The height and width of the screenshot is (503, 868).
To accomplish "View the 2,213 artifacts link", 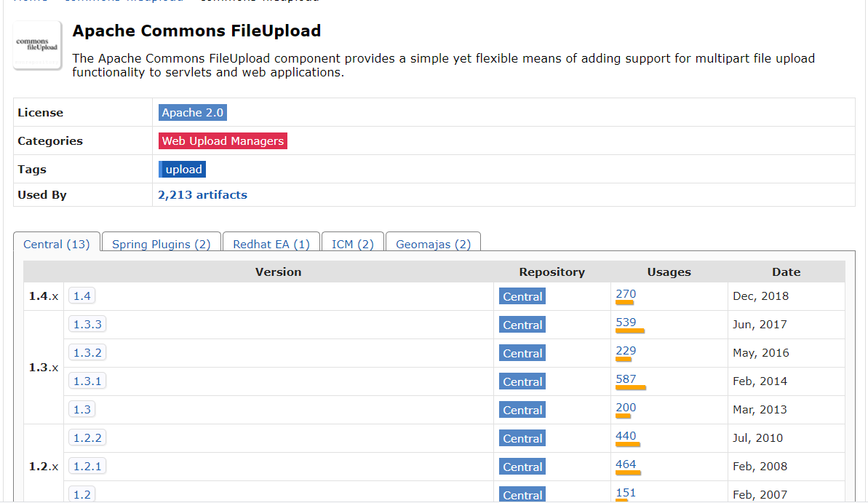I will coord(202,195).
